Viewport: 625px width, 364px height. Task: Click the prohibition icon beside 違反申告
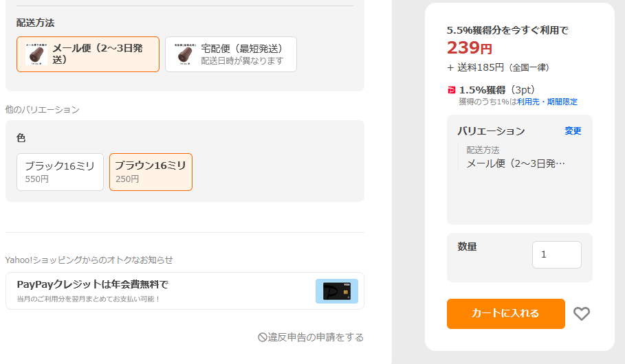coord(262,337)
